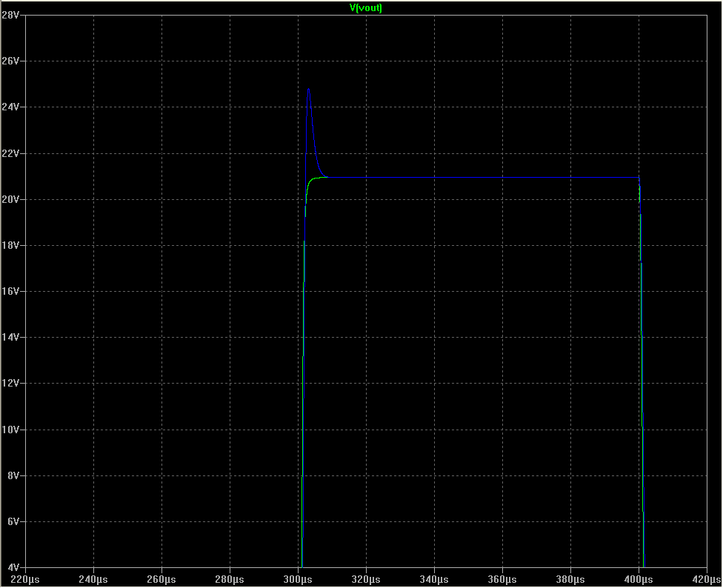Click the 18V vertical axis label
The width and height of the screenshot is (723, 588).
tap(10, 246)
